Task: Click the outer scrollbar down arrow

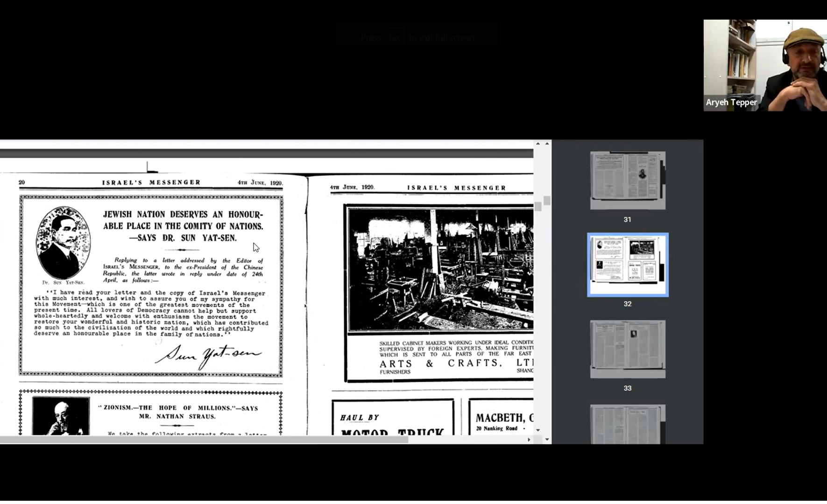Action: [x=547, y=439]
